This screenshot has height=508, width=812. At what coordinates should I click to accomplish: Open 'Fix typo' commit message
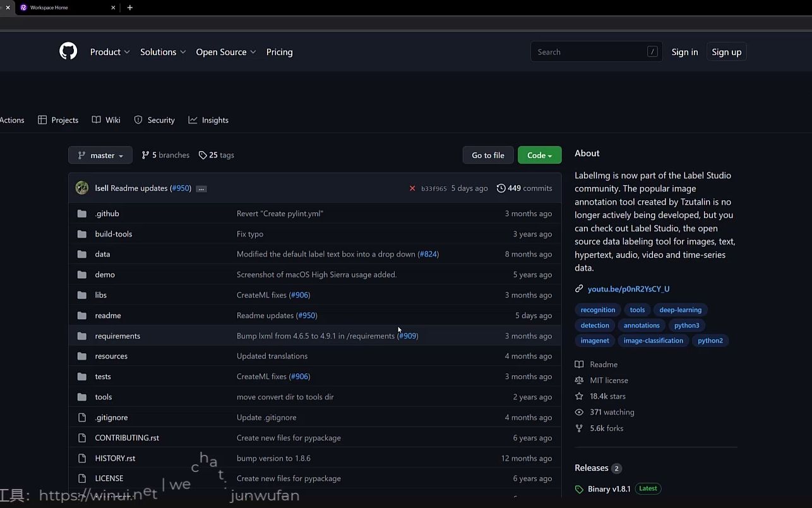coord(250,234)
